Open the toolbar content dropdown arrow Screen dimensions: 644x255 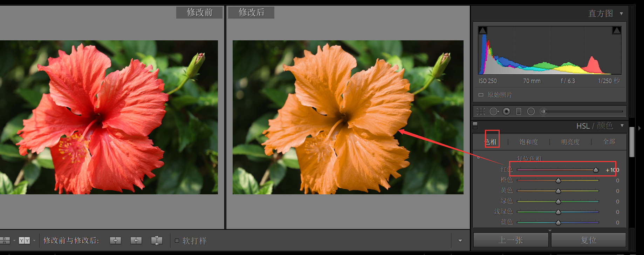click(x=460, y=241)
